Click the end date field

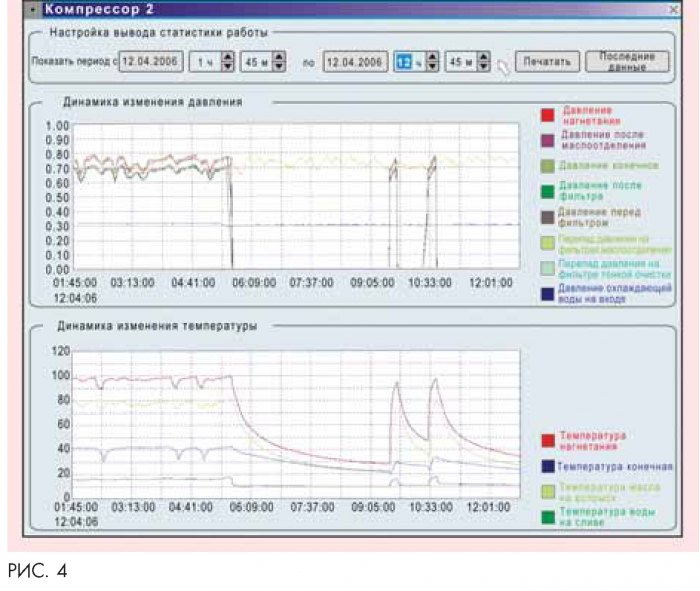pyautogui.click(x=356, y=62)
